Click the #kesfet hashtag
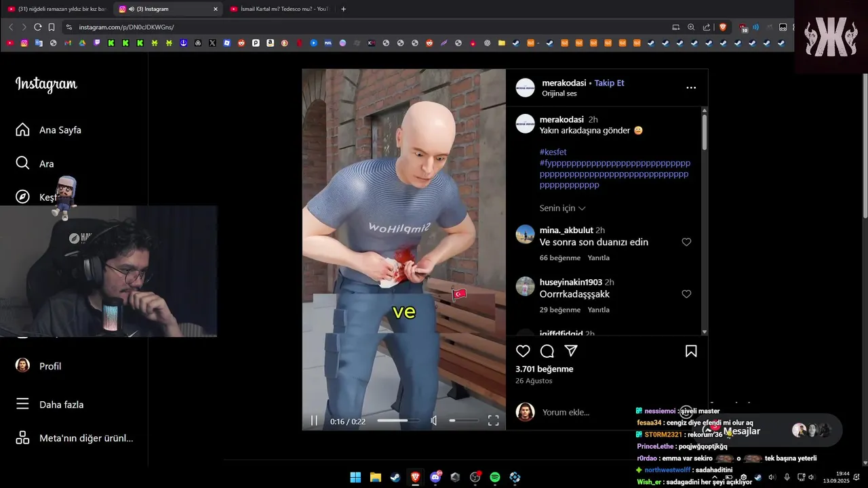Viewport: 868px width, 488px height. coord(553,152)
